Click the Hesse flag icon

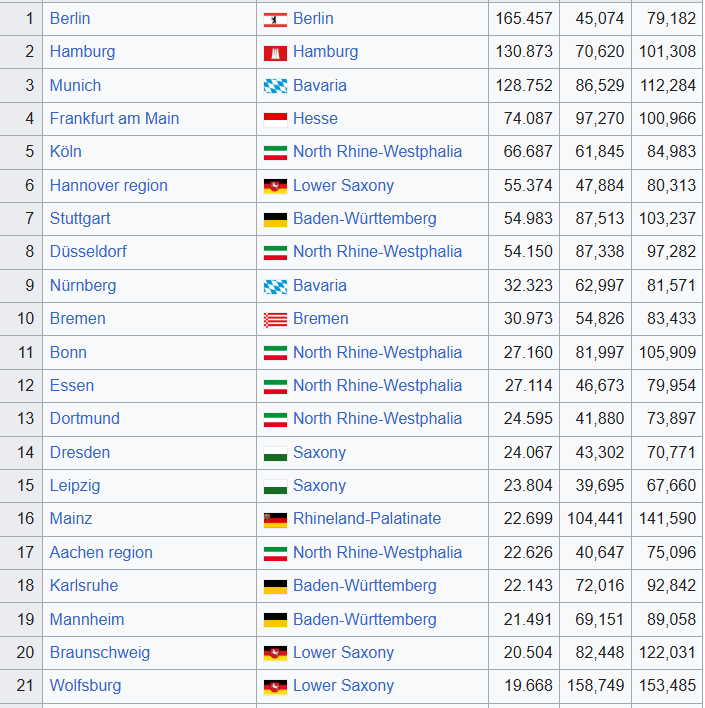275,120
